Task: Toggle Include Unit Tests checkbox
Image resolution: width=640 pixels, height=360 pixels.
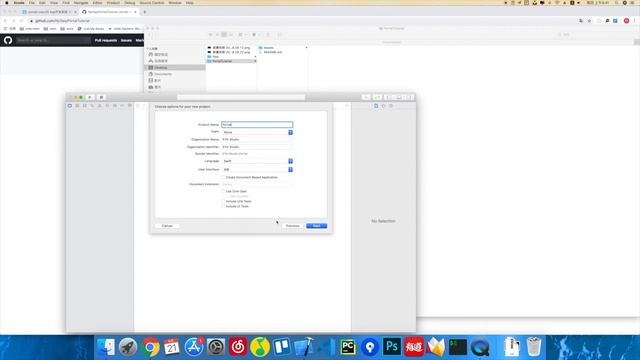Action: point(223,201)
